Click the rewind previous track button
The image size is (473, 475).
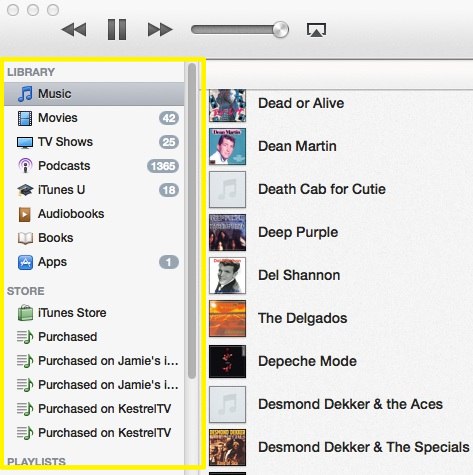click(74, 29)
